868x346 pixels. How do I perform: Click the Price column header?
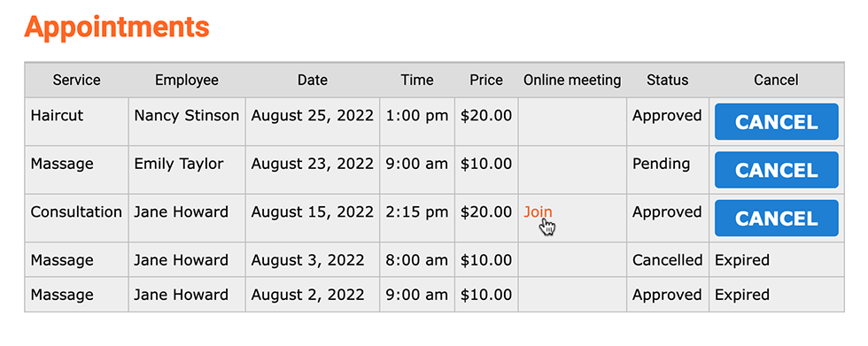[x=486, y=81]
